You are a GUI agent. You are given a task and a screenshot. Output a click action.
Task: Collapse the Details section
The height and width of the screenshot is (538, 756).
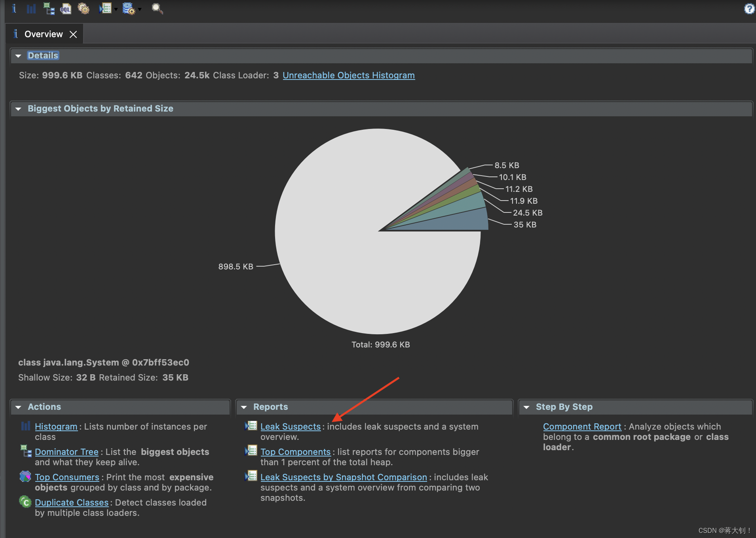18,56
